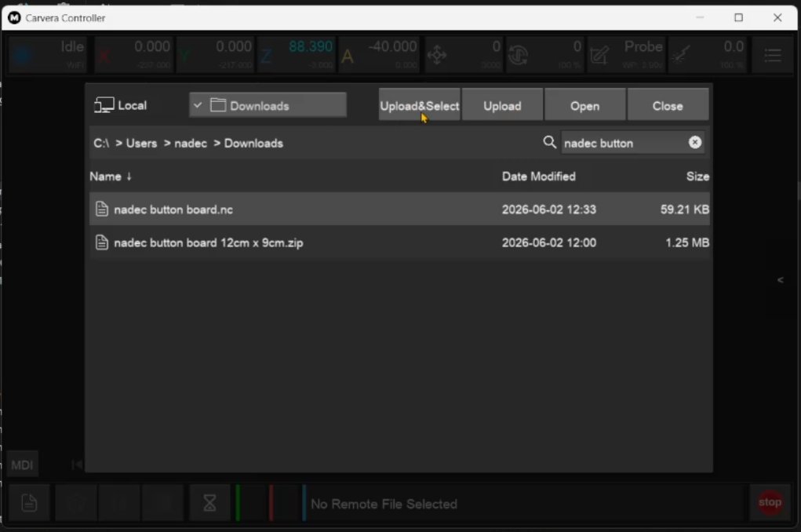This screenshot has height=532, width=801.
Task: Expand the right side panel with the '<' arrow
Action: (780, 279)
